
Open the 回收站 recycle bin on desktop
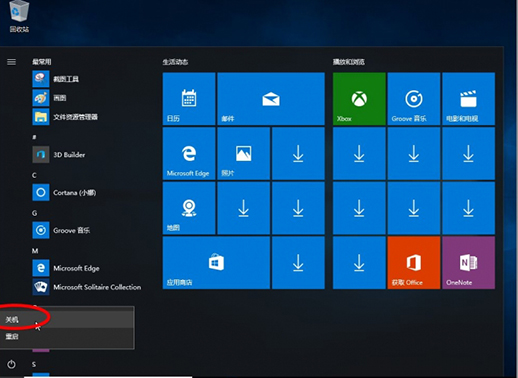tap(19, 17)
